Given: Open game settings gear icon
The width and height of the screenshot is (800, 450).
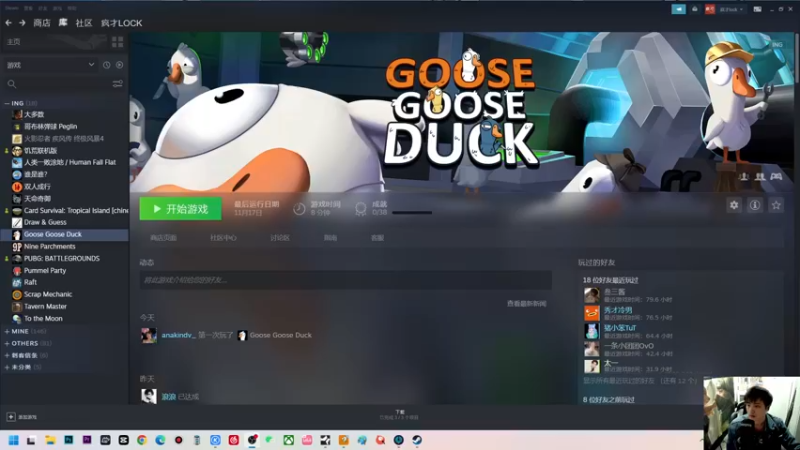Looking at the screenshot, I should point(734,205).
